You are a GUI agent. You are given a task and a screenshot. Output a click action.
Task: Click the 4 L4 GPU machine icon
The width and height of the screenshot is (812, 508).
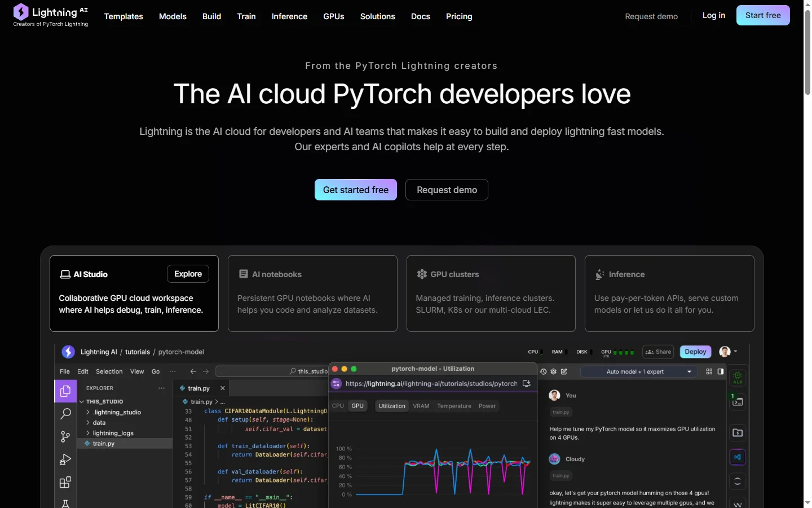738,378
